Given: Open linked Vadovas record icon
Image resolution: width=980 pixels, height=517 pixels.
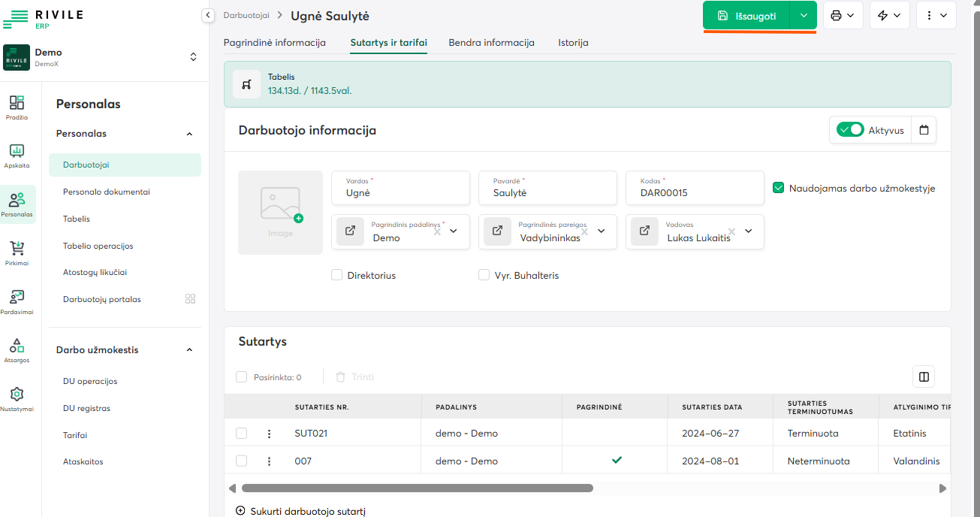Looking at the screenshot, I should pyautogui.click(x=644, y=231).
